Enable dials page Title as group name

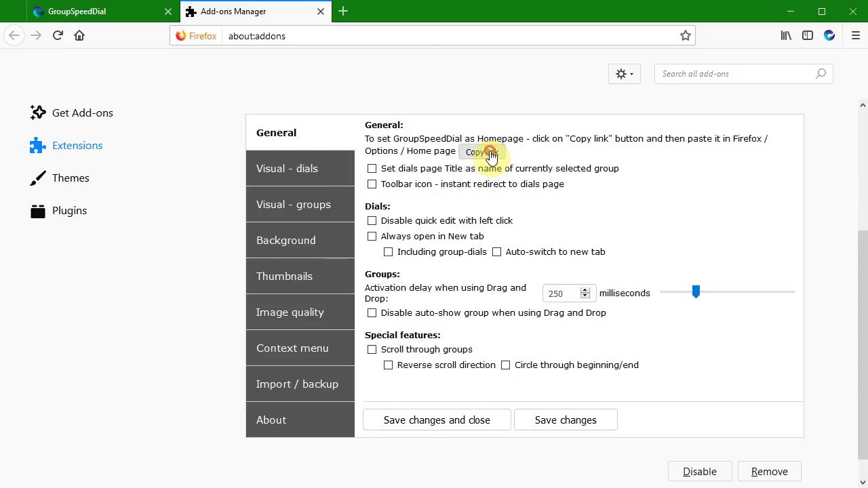[x=372, y=168]
